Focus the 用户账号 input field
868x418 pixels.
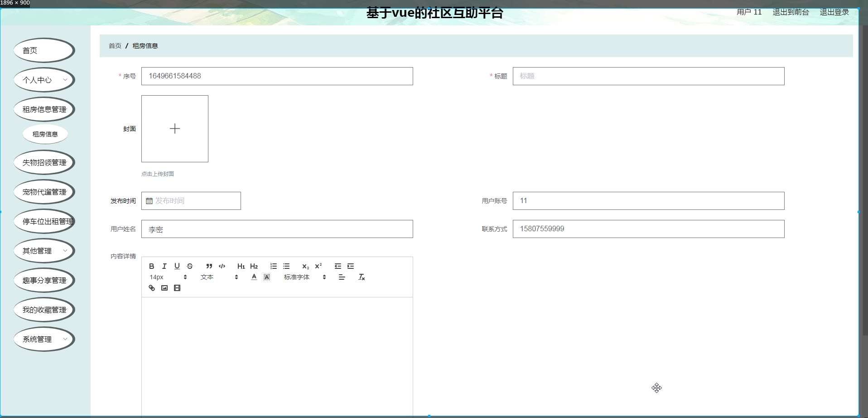[649, 201]
